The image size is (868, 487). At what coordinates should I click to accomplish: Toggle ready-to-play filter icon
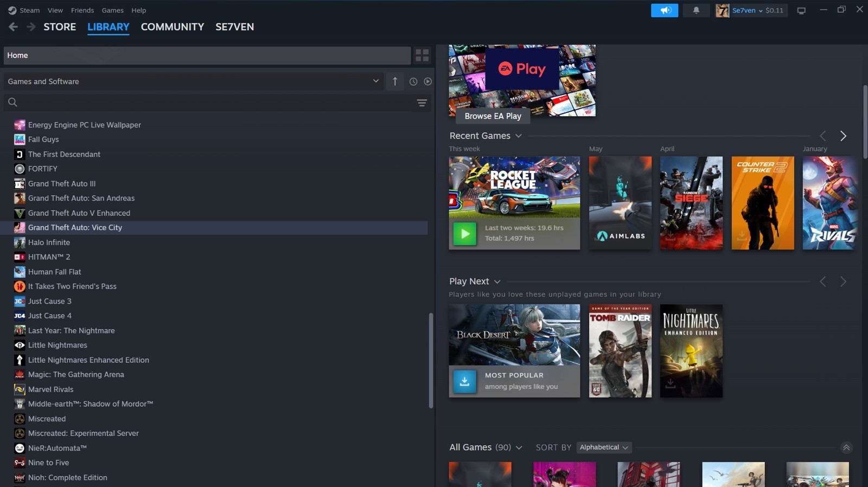tap(427, 81)
